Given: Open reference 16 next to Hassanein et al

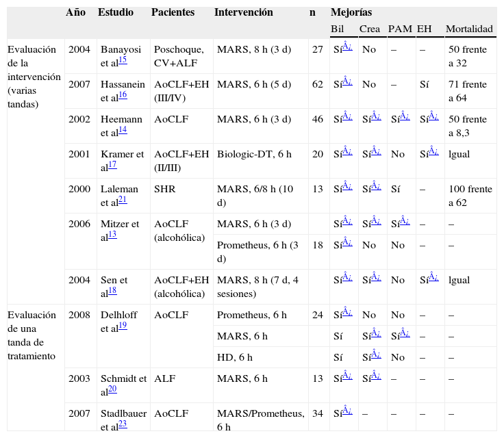Looking at the screenshot, I should tap(123, 96).
